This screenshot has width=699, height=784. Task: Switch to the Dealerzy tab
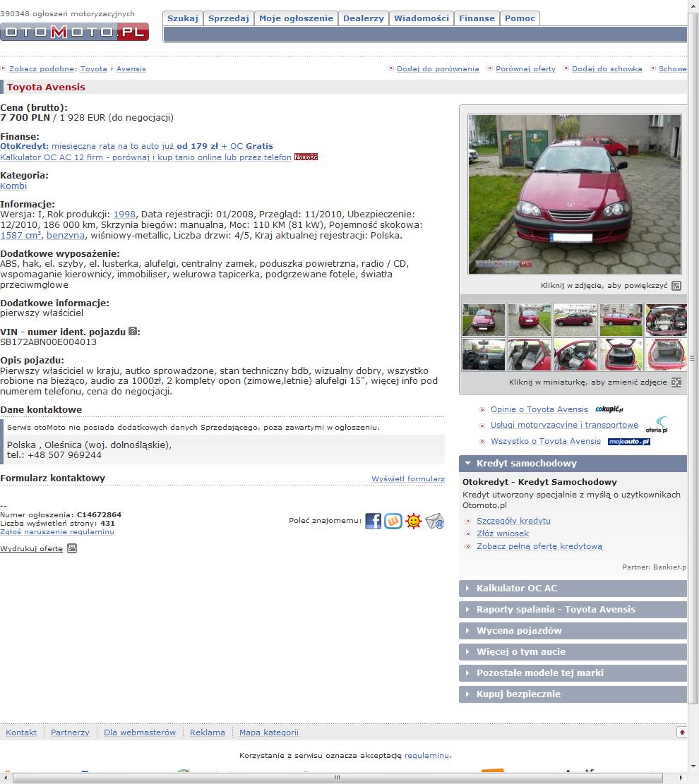pyautogui.click(x=364, y=18)
